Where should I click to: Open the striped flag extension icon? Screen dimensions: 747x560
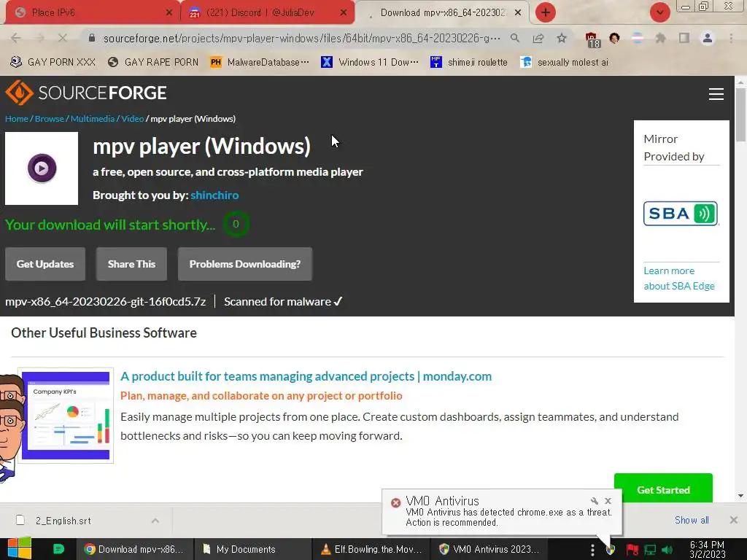coord(638,38)
